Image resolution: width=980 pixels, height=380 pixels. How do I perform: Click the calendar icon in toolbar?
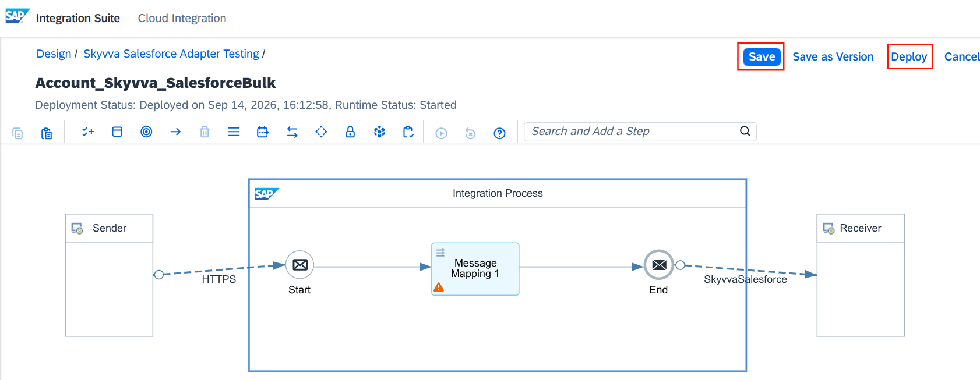pyautogui.click(x=263, y=132)
